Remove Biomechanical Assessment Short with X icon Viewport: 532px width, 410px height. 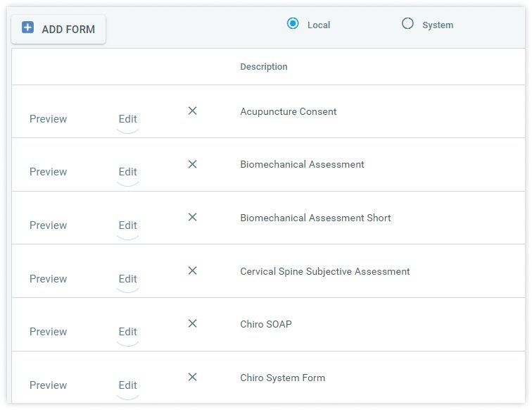coord(192,217)
